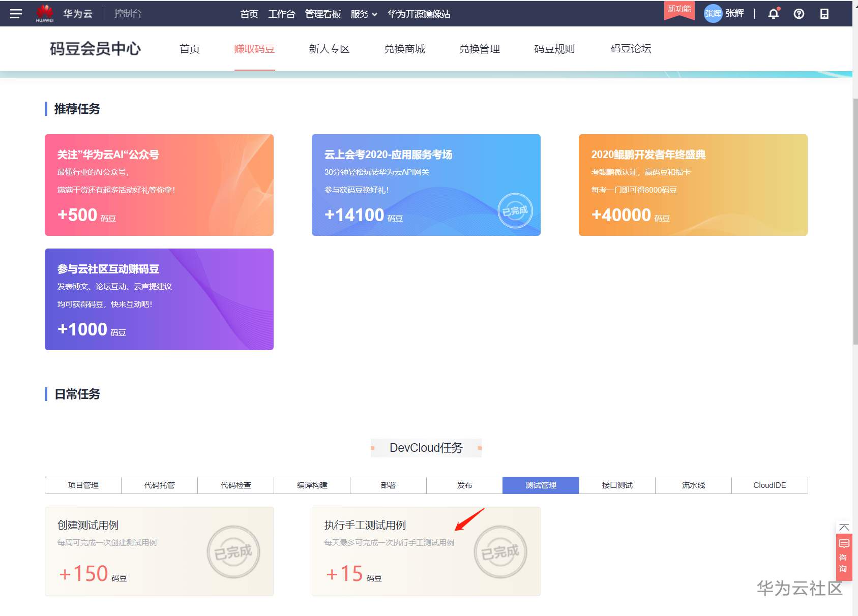858x616 pixels.
Task: Click the page's vertical scrollbar
Action: [855, 221]
